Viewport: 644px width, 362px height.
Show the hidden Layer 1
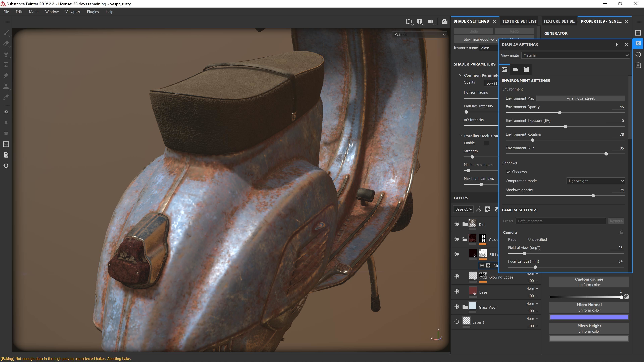[x=457, y=322]
